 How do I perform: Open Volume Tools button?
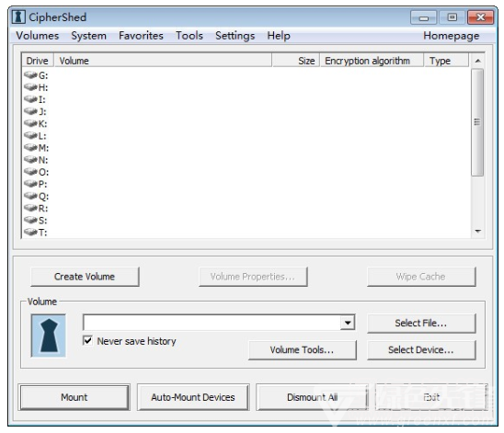pyautogui.click(x=303, y=350)
